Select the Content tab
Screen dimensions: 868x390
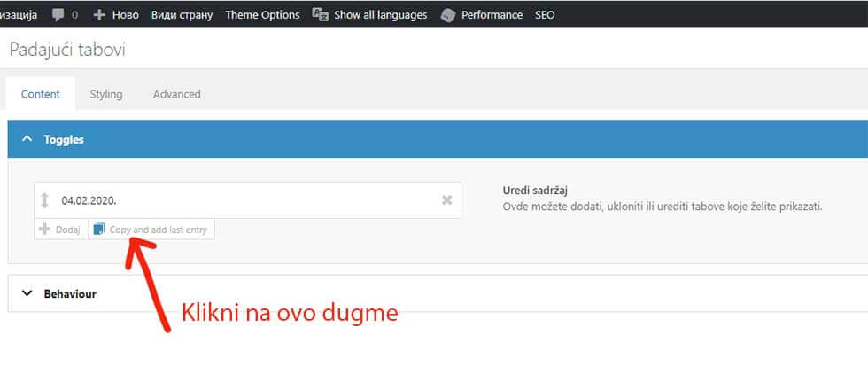(x=41, y=94)
